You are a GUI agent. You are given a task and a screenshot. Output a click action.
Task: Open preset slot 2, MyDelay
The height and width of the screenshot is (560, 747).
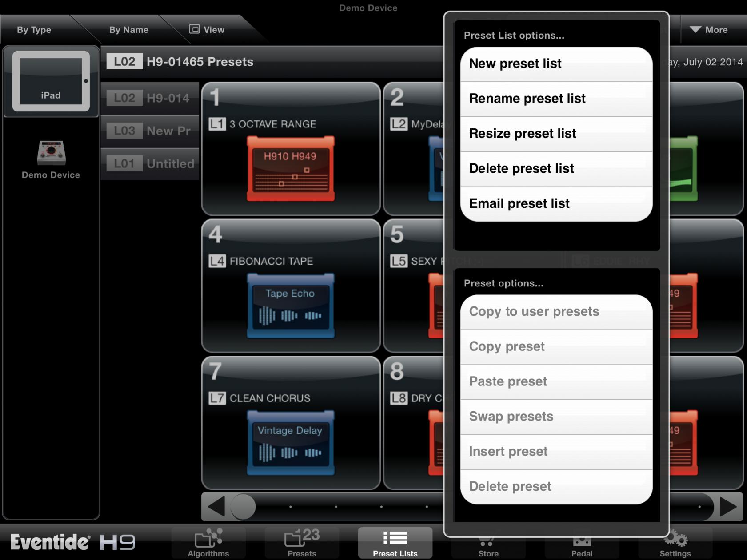(x=413, y=149)
